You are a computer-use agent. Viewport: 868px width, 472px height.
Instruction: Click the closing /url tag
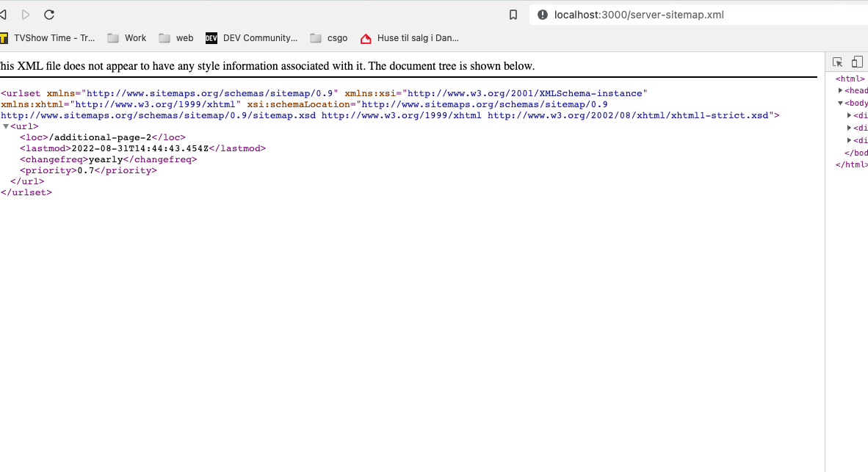coord(27,181)
